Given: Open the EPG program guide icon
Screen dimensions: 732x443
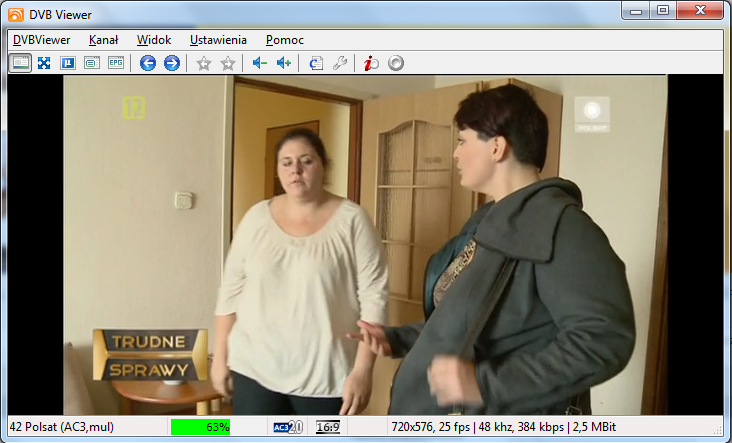Looking at the screenshot, I should (116, 63).
